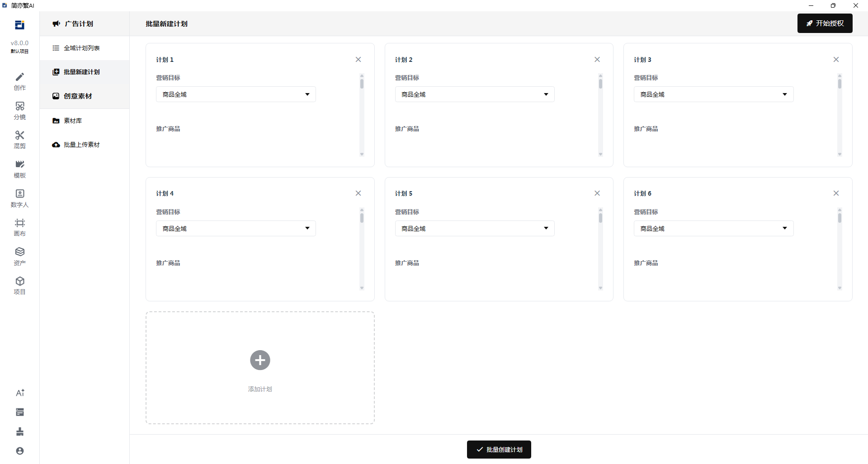Click the 推广商品 label in 计划 6
The width and height of the screenshot is (868, 464).
click(x=646, y=263)
